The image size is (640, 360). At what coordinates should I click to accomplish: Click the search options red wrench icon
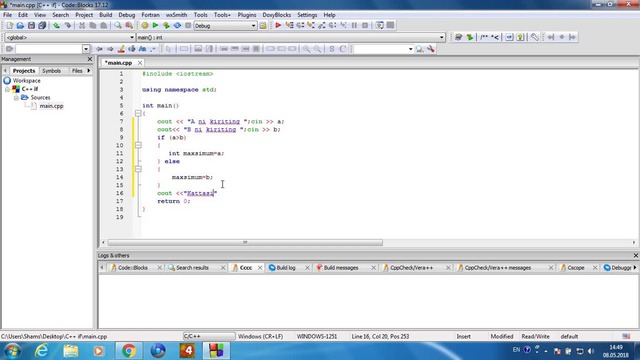[431, 49]
